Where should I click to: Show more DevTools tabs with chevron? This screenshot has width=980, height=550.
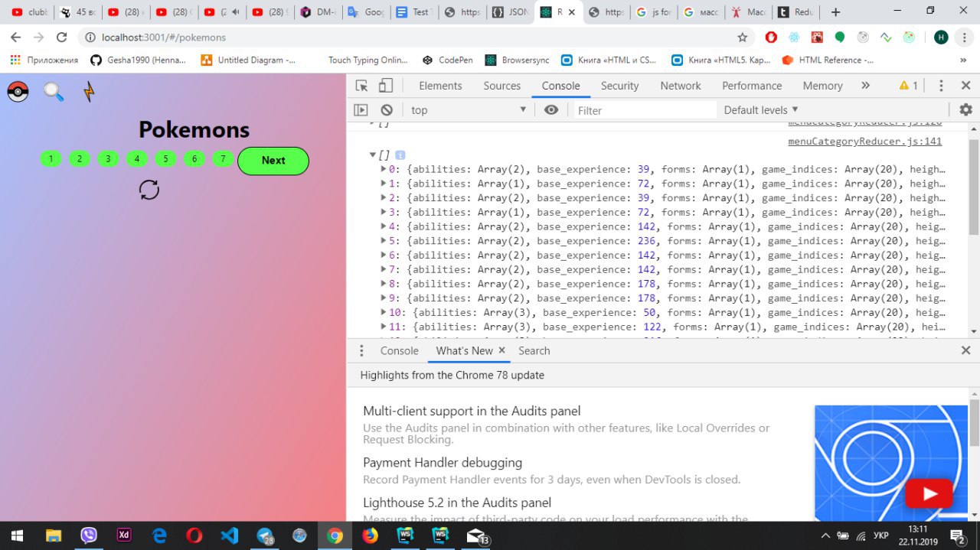pos(865,86)
